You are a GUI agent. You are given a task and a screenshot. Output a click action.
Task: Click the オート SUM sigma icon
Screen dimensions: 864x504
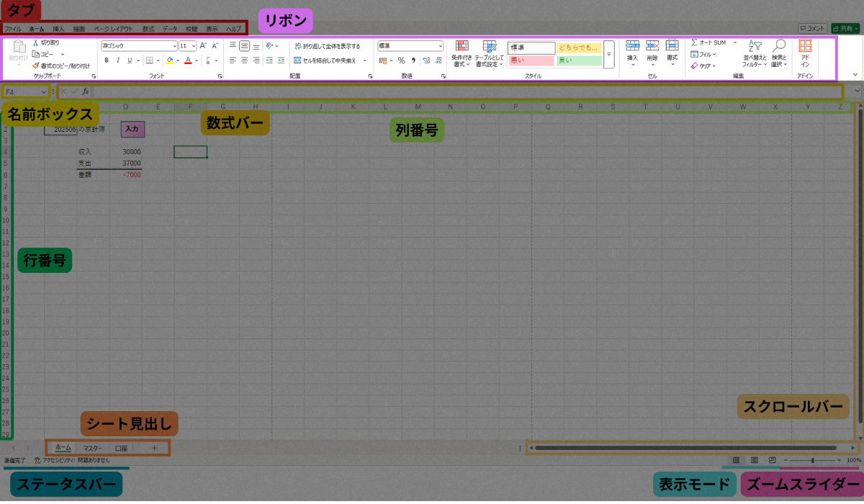(x=694, y=43)
